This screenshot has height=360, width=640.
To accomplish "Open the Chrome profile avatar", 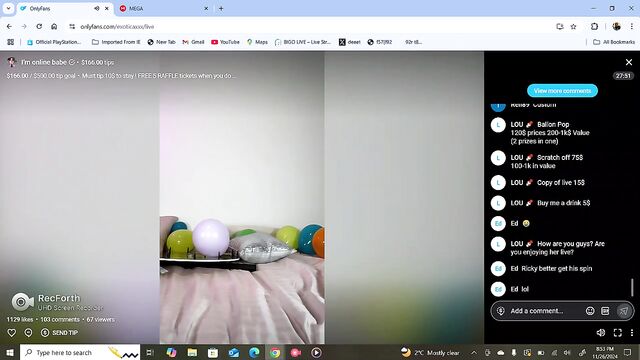I will (x=616, y=27).
